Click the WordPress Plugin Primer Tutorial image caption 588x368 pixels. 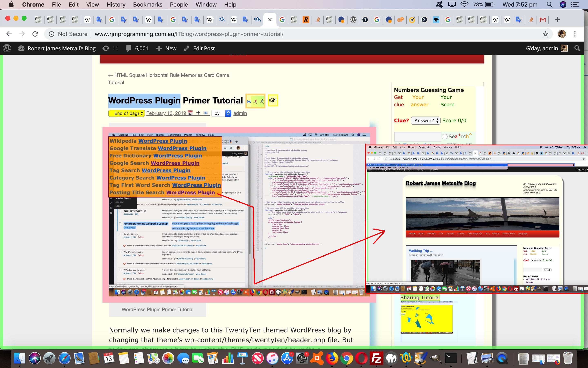(x=157, y=309)
